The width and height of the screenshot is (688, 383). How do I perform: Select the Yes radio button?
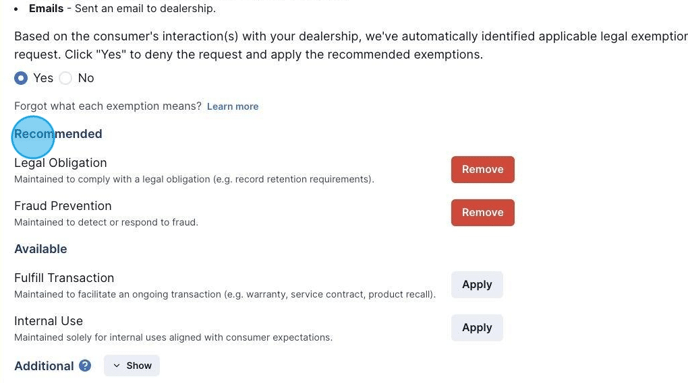tap(21, 78)
